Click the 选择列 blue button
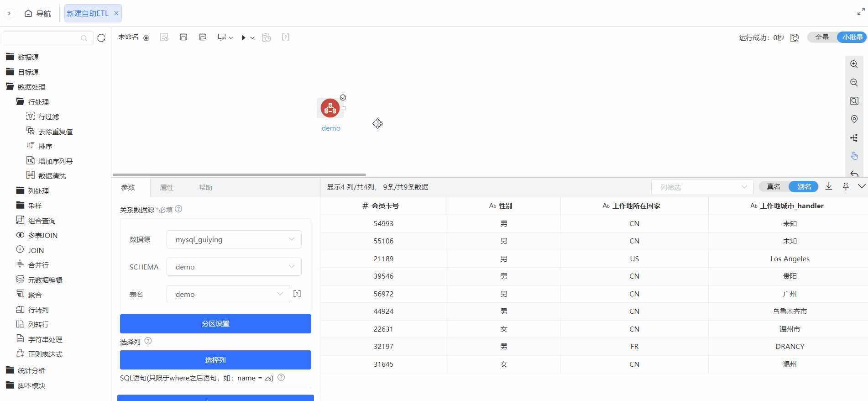 (215, 360)
